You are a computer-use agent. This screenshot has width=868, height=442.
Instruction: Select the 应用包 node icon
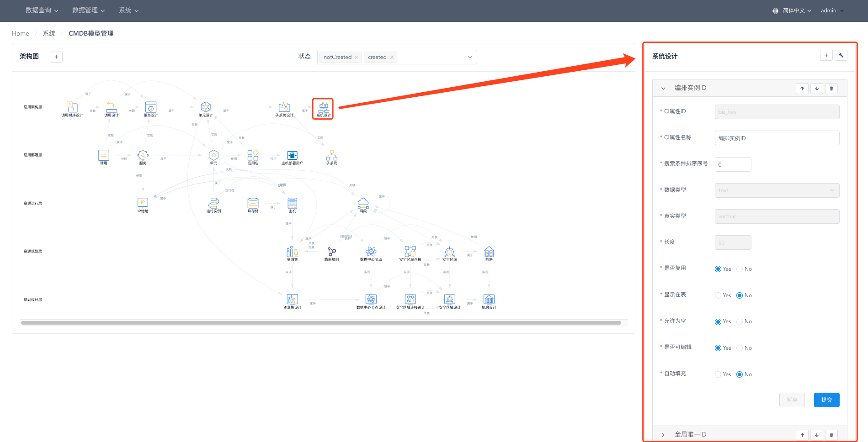click(253, 155)
